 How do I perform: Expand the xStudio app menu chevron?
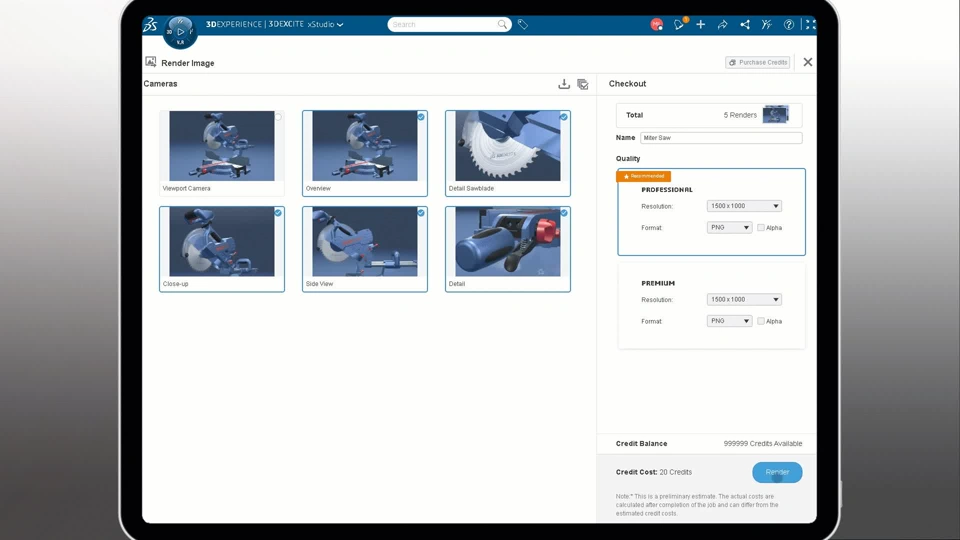point(340,24)
